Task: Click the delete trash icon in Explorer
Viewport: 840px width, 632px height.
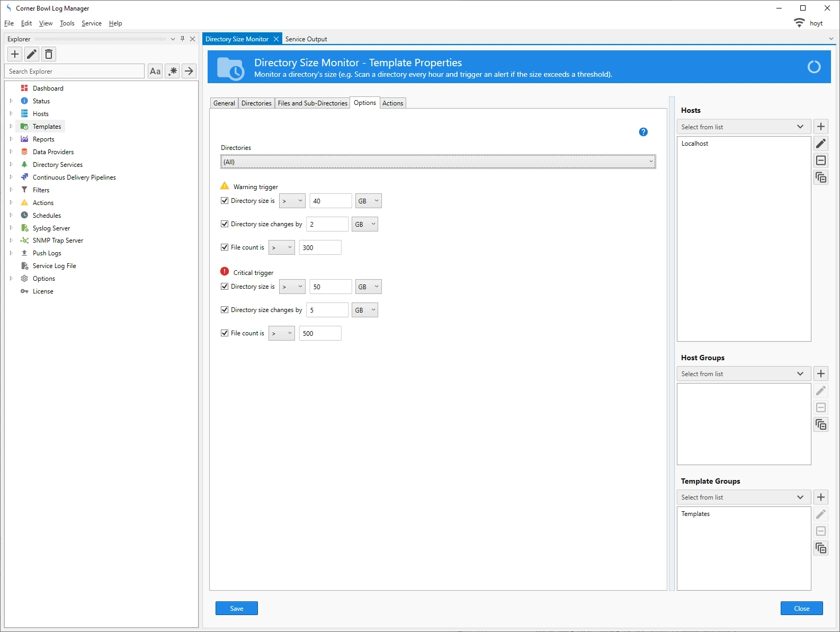Action: [x=49, y=54]
